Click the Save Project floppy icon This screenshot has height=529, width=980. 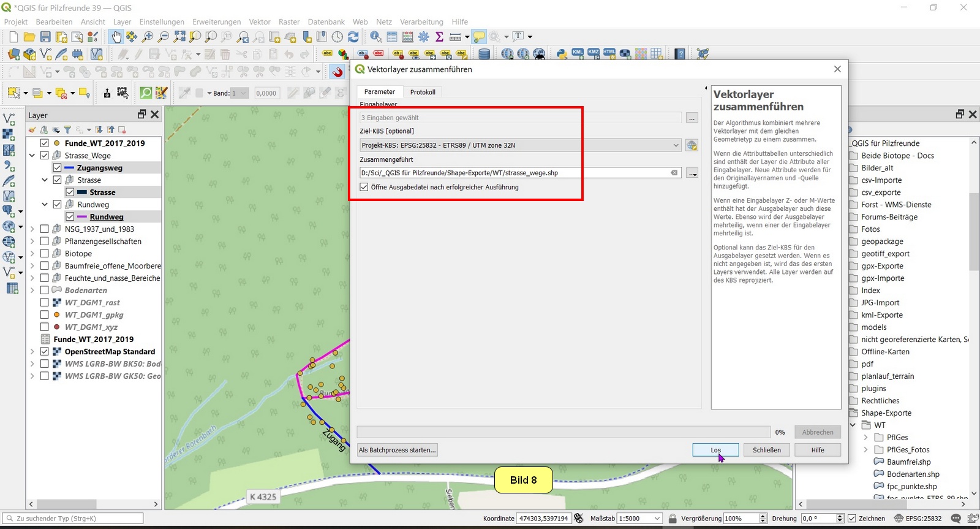pos(45,37)
